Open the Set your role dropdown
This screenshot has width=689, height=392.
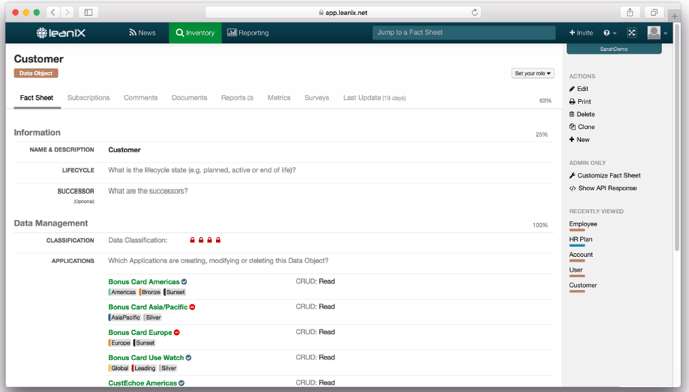click(x=533, y=73)
